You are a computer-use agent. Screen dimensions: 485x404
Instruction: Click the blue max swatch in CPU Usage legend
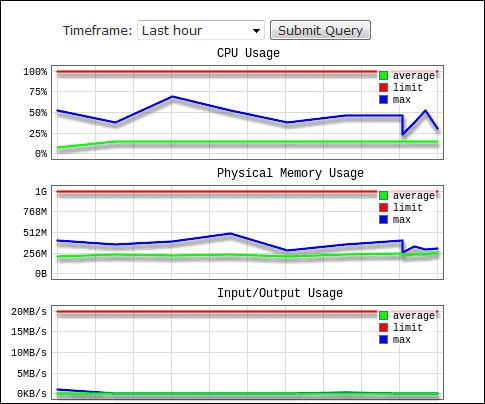(383, 99)
